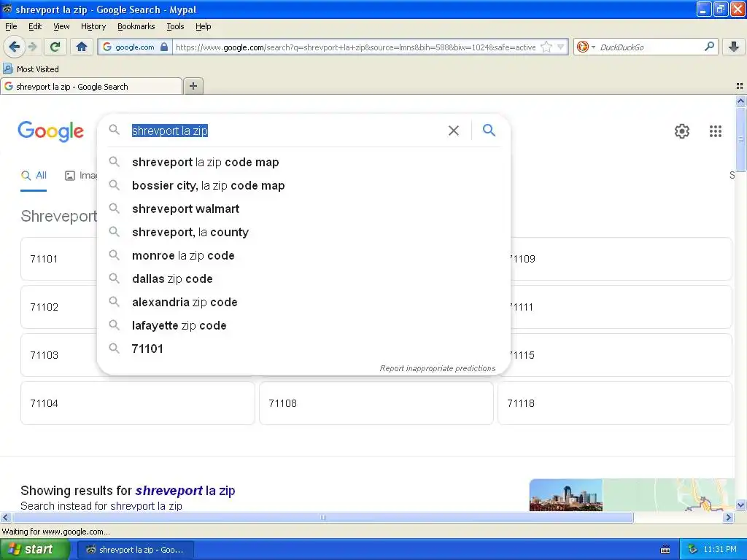Select the 71118 zip code card
Image resolution: width=747 pixels, height=560 pixels.
614,403
